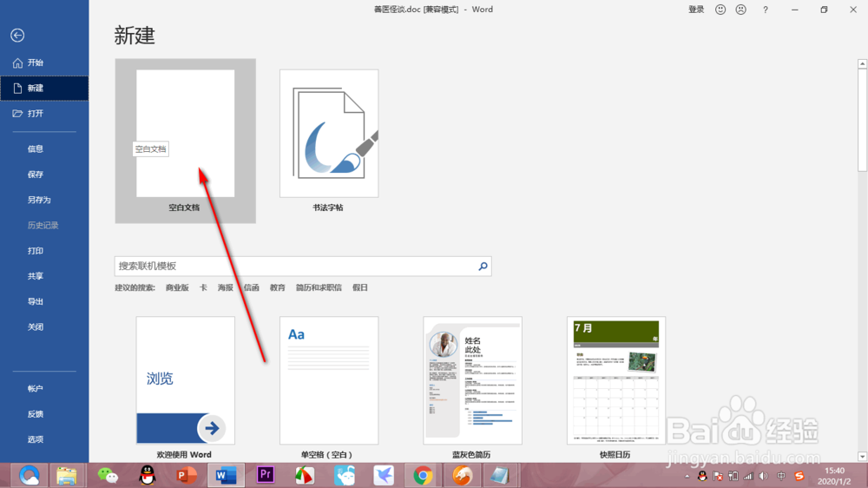The height and width of the screenshot is (488, 868).
Task: Show hidden tray icons arrow
Action: pos(687,476)
